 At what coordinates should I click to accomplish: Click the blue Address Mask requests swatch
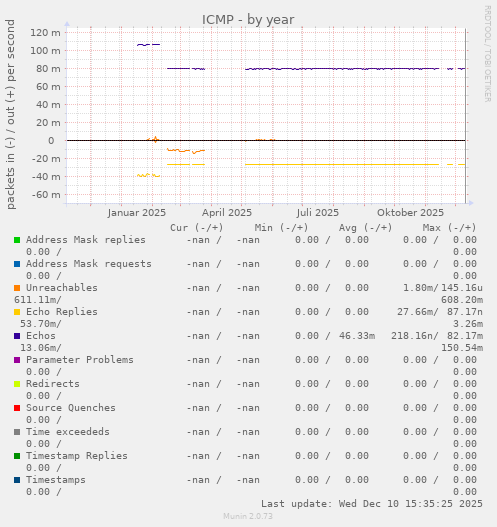(17, 264)
